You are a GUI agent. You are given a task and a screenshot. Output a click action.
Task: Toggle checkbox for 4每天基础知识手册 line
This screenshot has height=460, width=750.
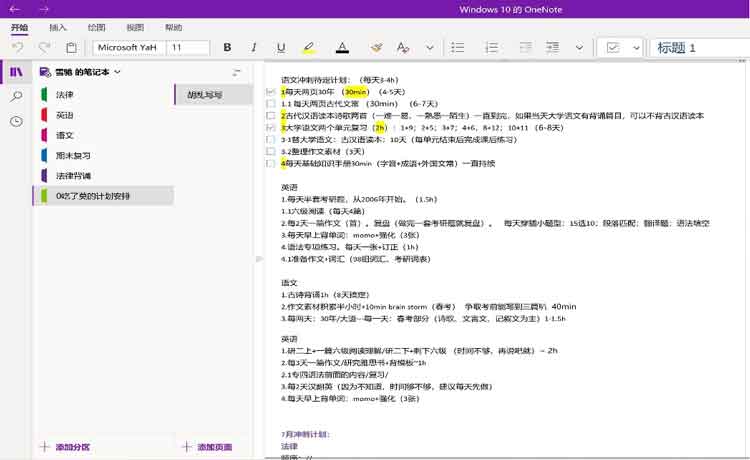point(271,163)
